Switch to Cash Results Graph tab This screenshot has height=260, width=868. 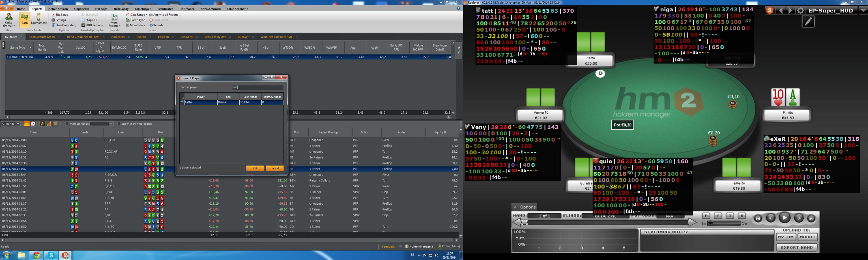click(42, 37)
